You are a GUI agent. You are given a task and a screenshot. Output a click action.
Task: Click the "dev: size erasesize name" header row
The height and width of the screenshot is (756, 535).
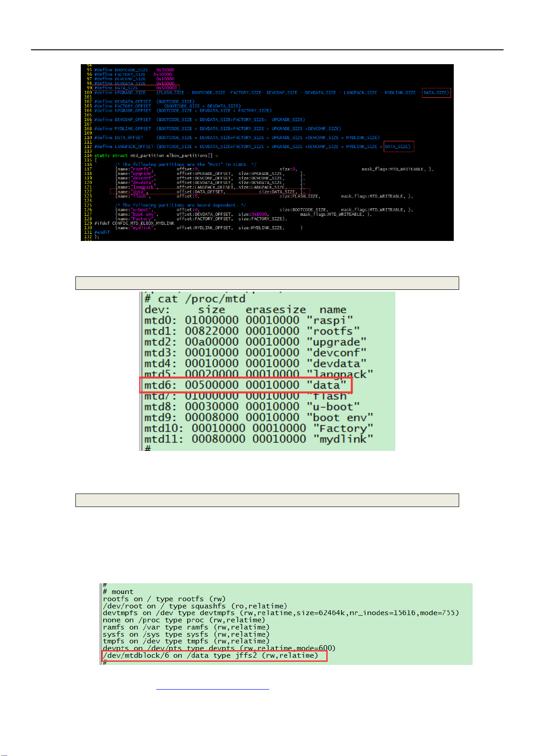(x=246, y=310)
